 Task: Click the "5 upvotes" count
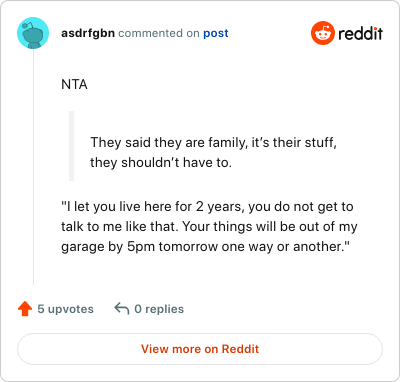[x=65, y=309]
